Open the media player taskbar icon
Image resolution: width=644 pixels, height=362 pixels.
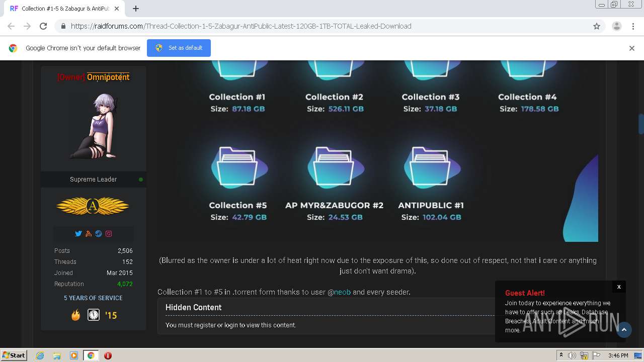click(74, 355)
